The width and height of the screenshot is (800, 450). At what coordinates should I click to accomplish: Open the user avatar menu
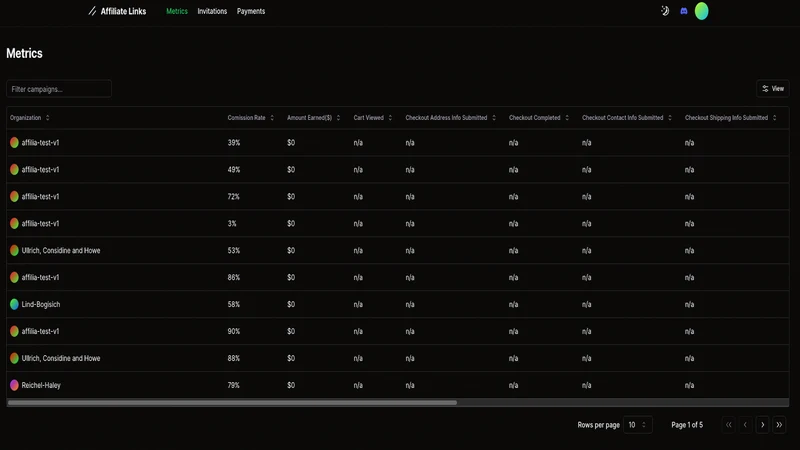(702, 11)
